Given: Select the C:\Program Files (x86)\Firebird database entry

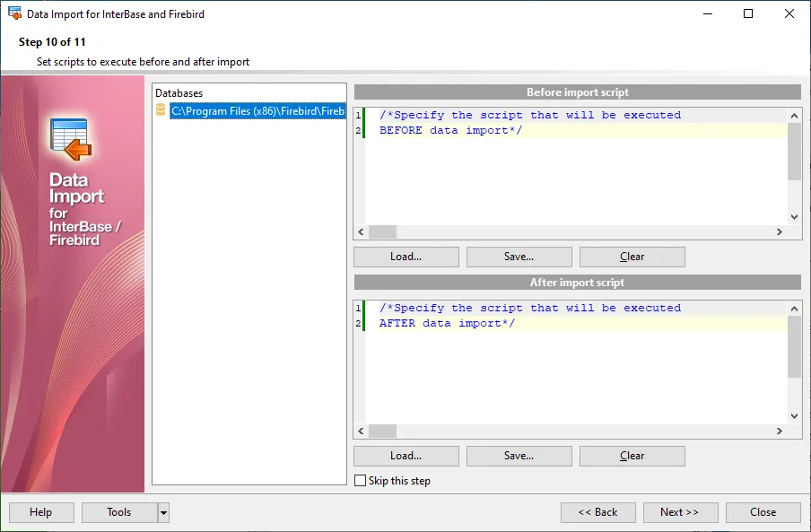Looking at the screenshot, I should pyautogui.click(x=257, y=111).
